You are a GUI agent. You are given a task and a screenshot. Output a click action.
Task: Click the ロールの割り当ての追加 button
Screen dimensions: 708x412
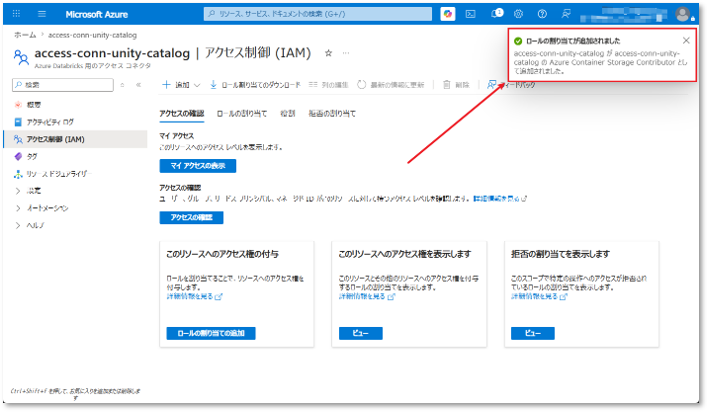211,333
